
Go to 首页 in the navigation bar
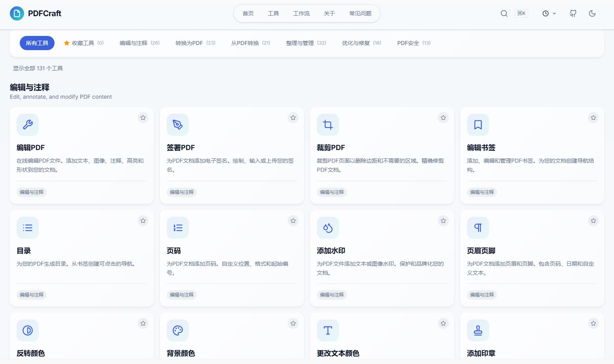tap(248, 13)
